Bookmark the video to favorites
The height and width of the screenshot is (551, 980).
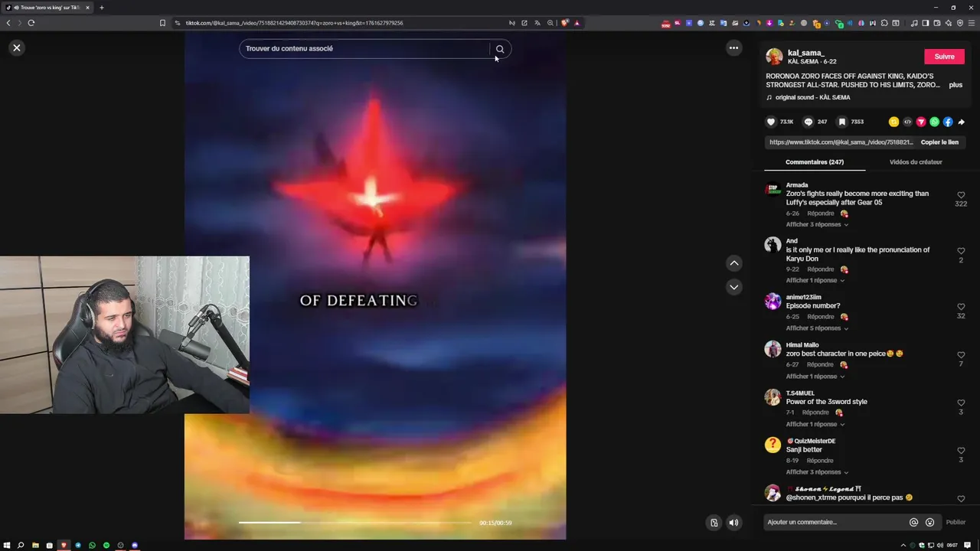click(841, 122)
